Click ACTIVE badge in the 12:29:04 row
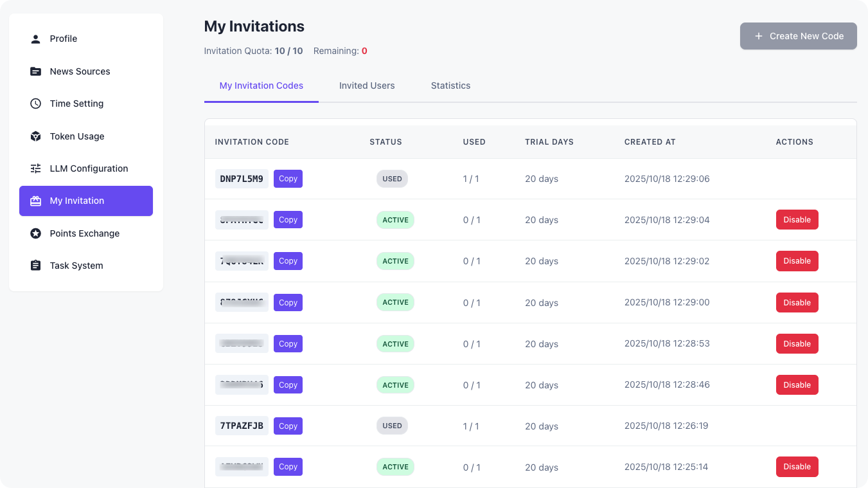The image size is (868, 488). [x=395, y=220]
